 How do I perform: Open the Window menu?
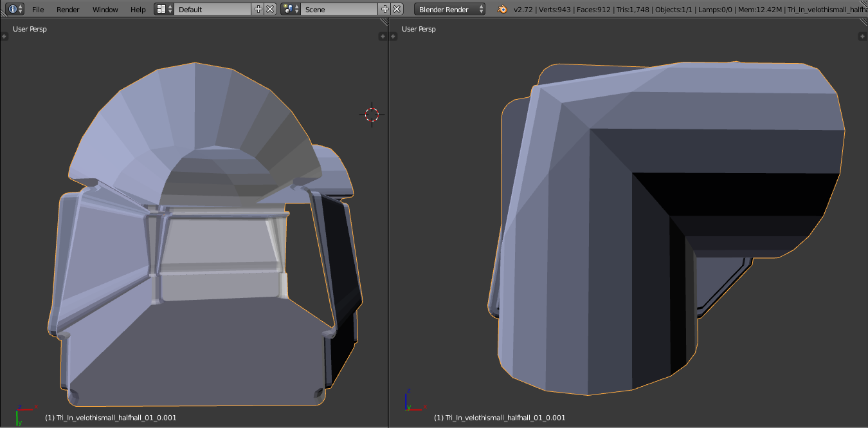105,10
